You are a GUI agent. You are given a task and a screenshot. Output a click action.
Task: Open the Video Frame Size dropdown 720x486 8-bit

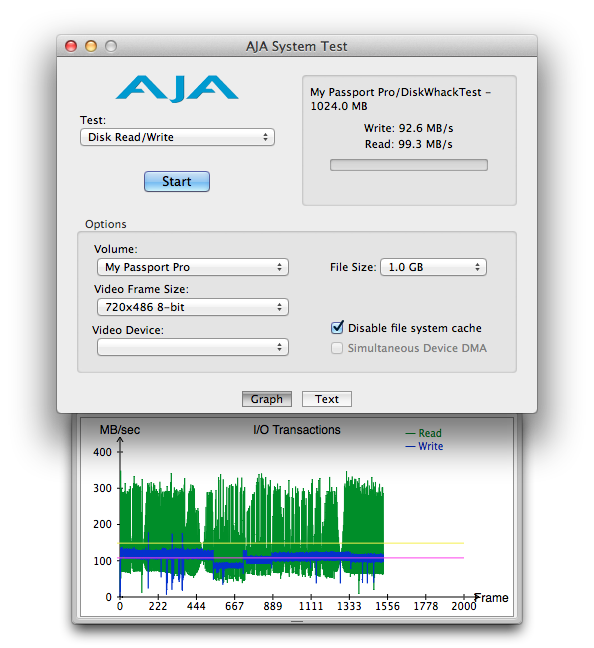[x=193, y=307]
